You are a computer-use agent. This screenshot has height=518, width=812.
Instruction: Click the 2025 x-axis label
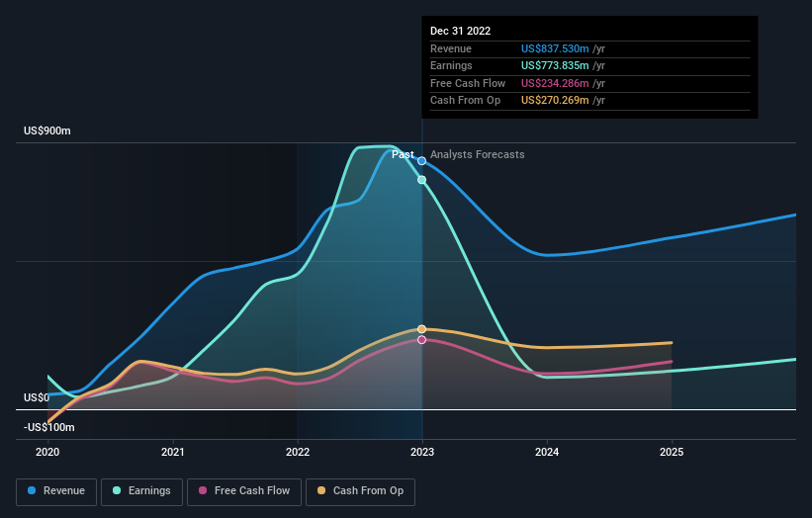[x=672, y=453]
